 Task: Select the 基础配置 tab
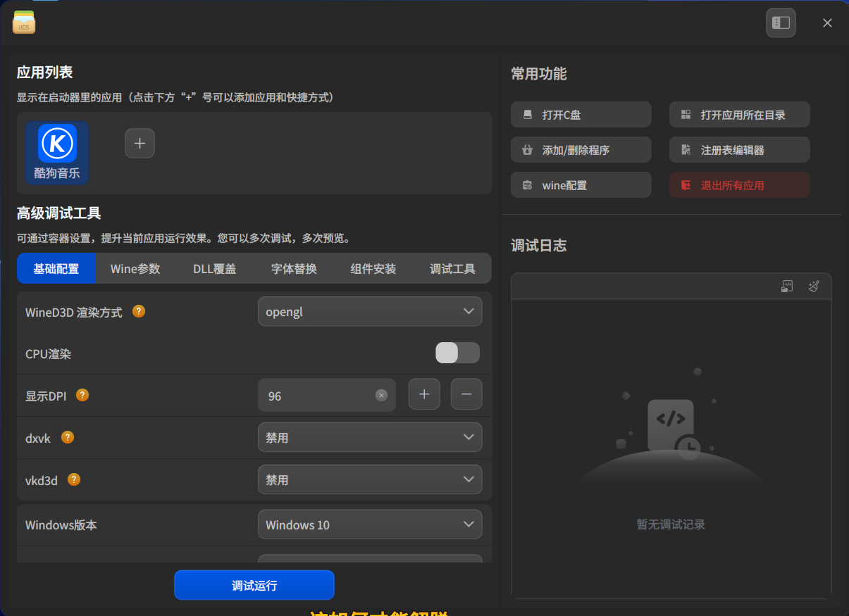pyautogui.click(x=56, y=268)
